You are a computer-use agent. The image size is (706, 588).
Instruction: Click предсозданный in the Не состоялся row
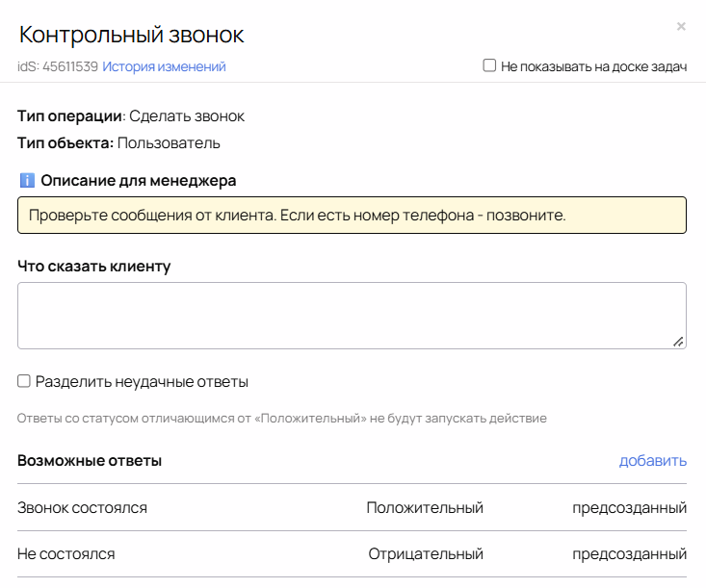(x=630, y=553)
